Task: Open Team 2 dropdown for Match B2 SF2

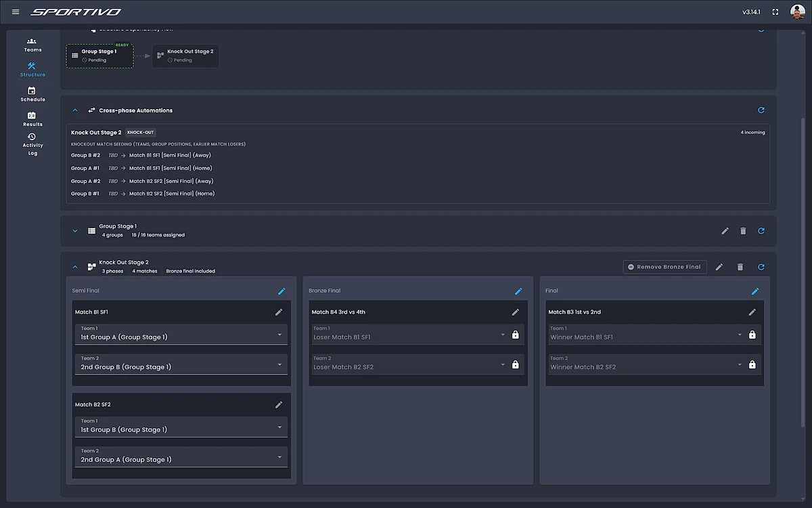Action: tap(181, 457)
